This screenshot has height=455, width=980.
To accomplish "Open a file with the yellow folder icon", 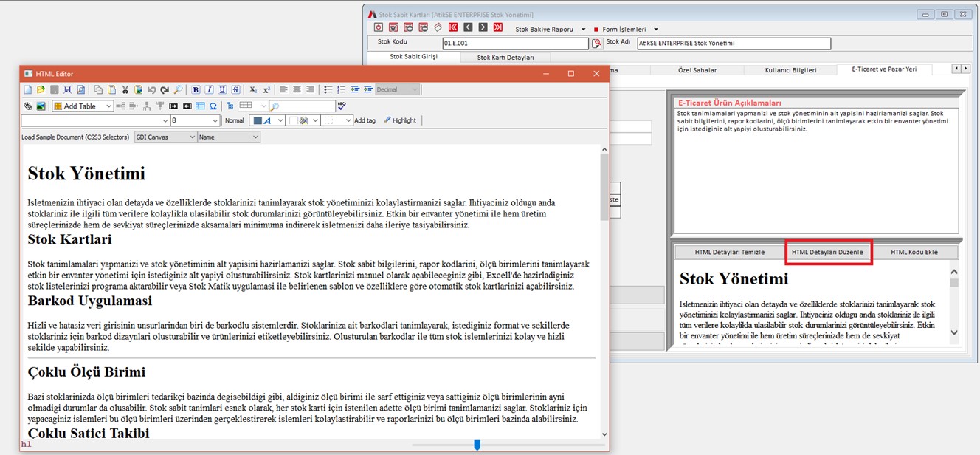I will pyautogui.click(x=41, y=89).
